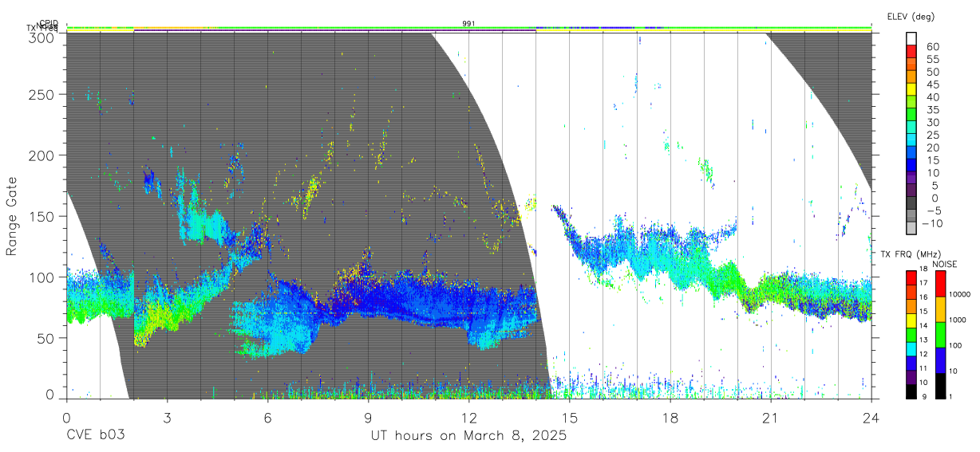Click the 60 label on the ELEV scale
The height and width of the screenshot is (452, 980).
point(933,47)
